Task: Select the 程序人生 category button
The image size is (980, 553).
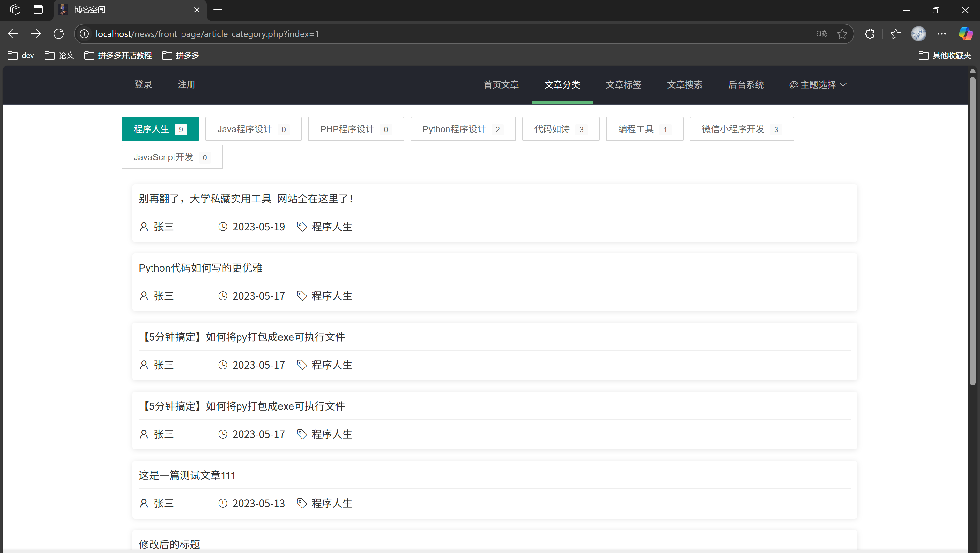Action: [x=160, y=129]
